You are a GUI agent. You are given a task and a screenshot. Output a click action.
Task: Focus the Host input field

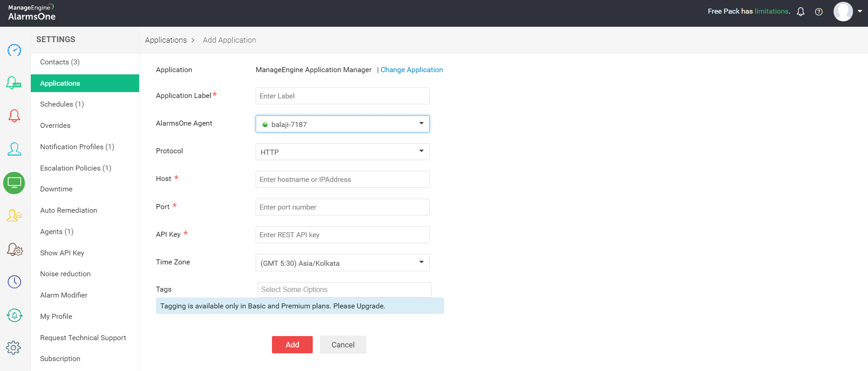[342, 180]
